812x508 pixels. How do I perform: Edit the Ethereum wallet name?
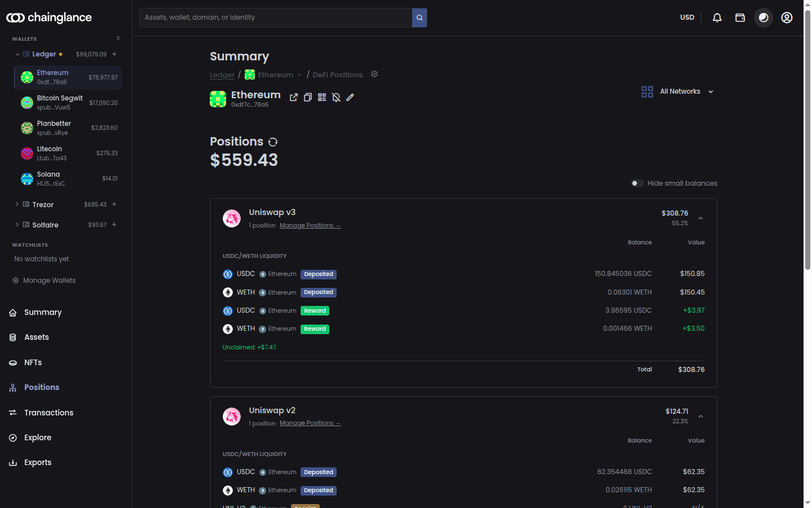click(x=350, y=97)
